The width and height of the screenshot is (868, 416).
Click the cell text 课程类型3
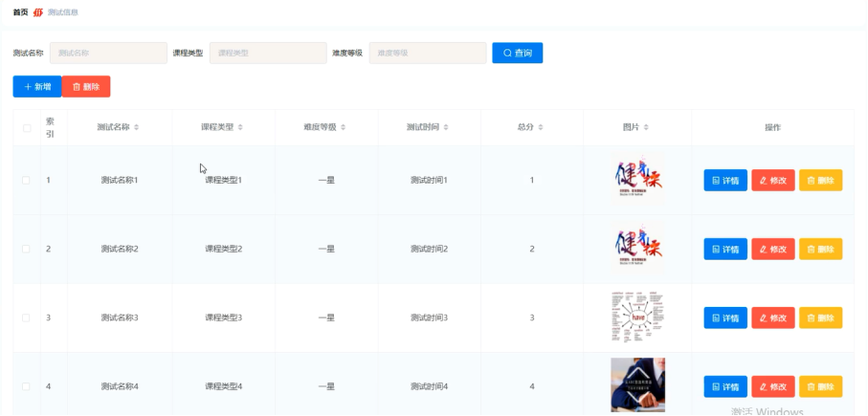click(x=224, y=317)
